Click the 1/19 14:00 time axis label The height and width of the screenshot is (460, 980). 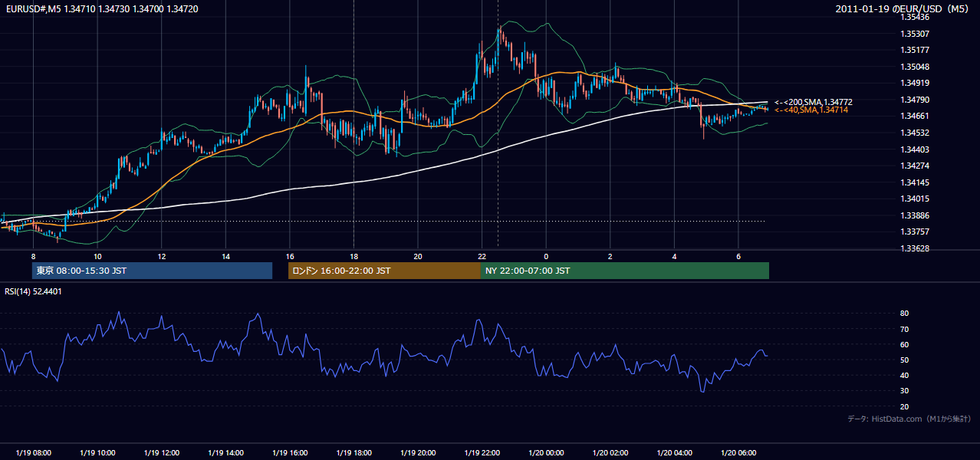(225, 452)
